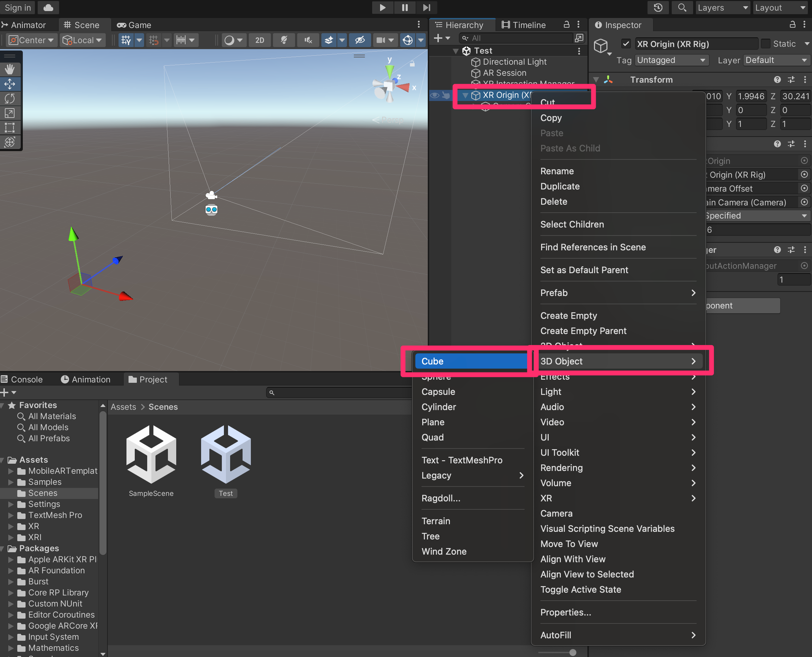This screenshot has width=812, height=657.
Task: Choose Cube from 3D Object submenu
Action: 471,361
